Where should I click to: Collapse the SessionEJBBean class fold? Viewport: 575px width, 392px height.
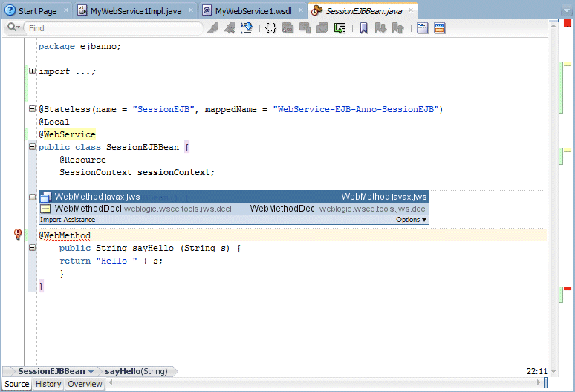pyautogui.click(x=32, y=147)
